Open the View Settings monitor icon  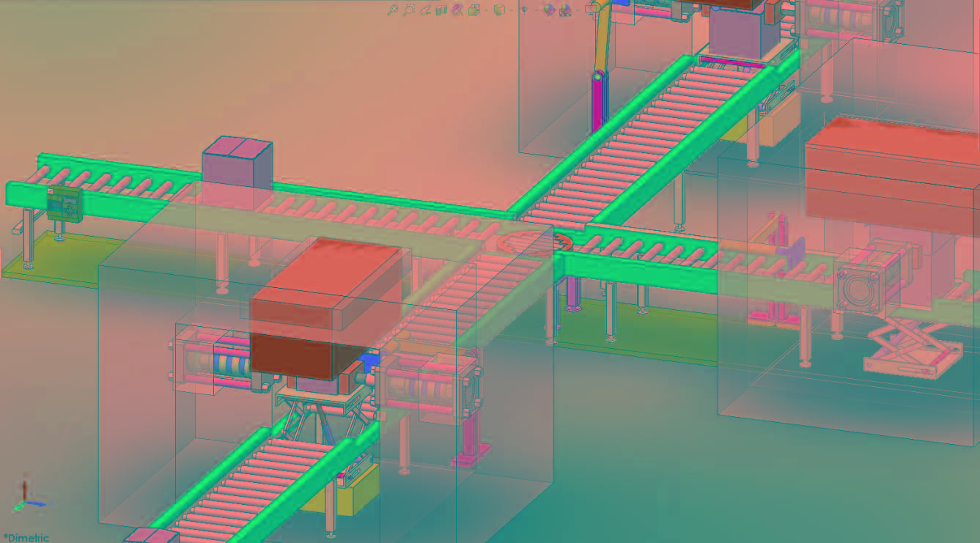tap(592, 9)
